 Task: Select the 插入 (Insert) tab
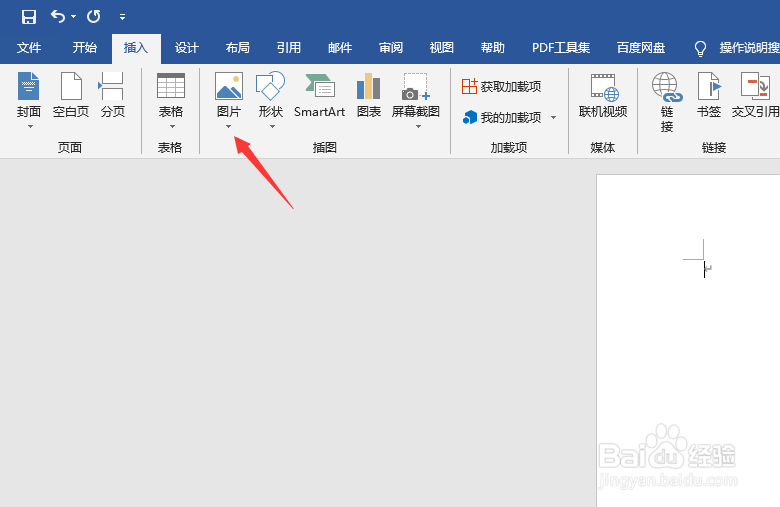(136, 48)
